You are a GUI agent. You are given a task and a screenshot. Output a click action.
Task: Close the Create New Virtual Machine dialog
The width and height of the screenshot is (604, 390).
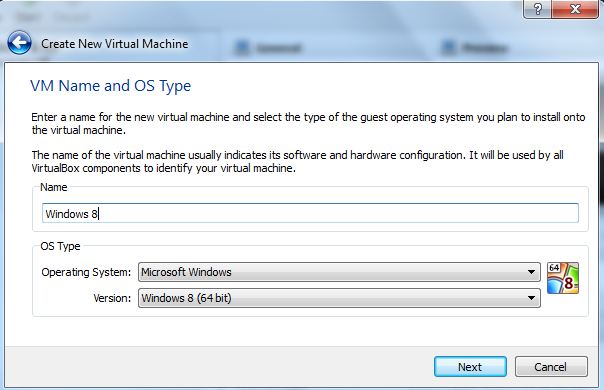pos(575,9)
